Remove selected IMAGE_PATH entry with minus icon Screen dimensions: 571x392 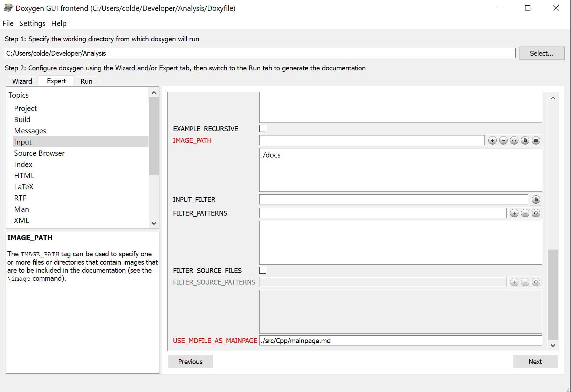pos(503,140)
